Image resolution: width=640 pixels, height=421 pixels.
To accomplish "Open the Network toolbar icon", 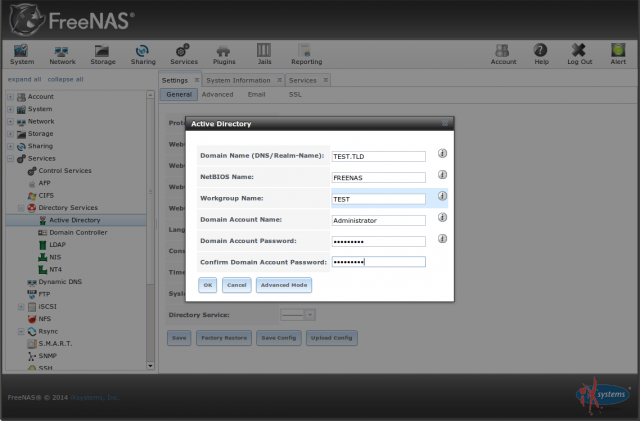I will pyautogui.click(x=62, y=54).
